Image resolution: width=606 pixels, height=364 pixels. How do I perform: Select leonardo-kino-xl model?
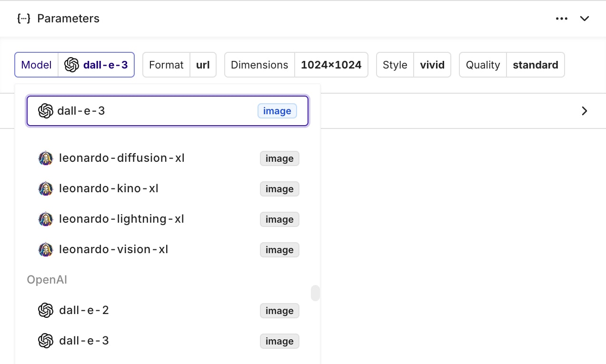tap(168, 188)
